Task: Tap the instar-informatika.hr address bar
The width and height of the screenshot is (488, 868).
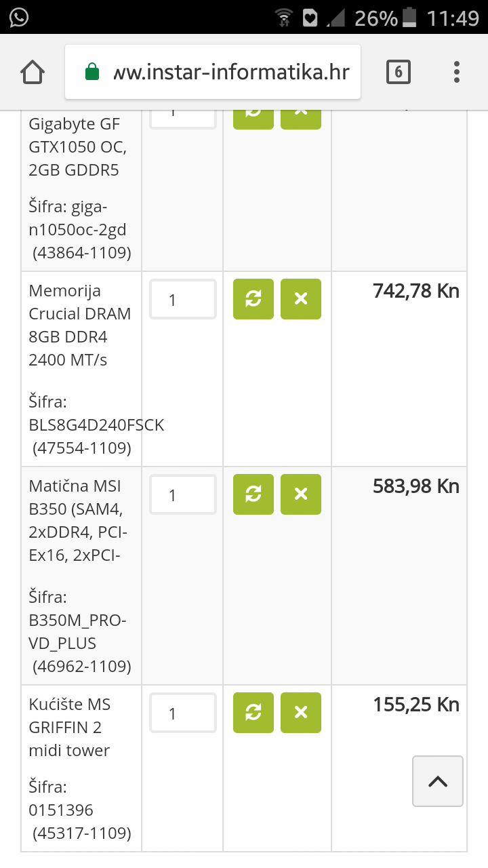Action: 230,72
